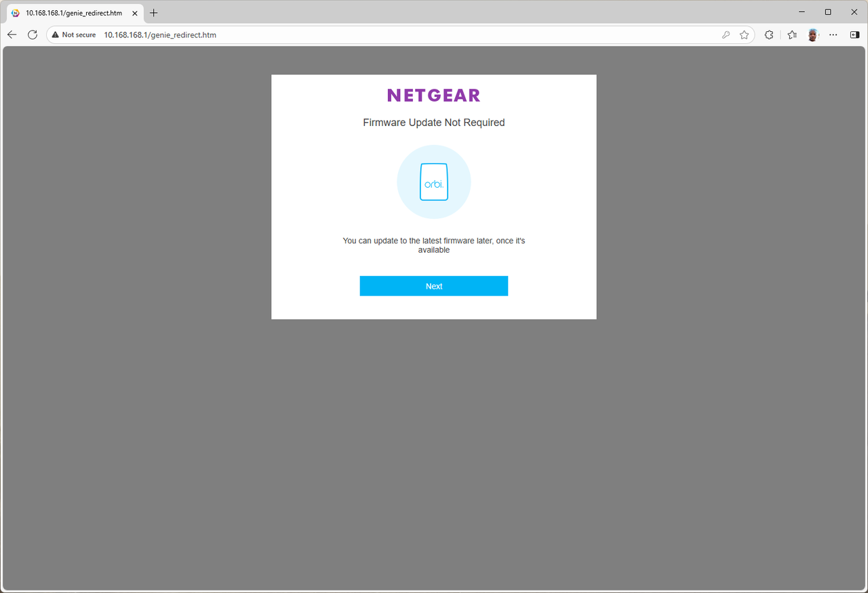Close the browser window
The width and height of the screenshot is (868, 593).
(x=854, y=12)
